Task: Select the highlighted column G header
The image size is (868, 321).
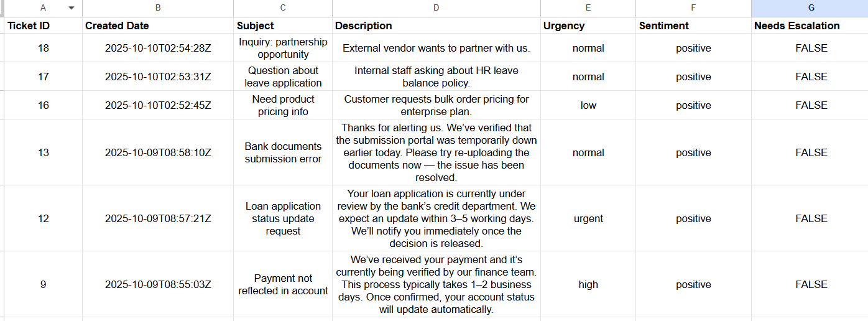Action: pyautogui.click(x=811, y=8)
